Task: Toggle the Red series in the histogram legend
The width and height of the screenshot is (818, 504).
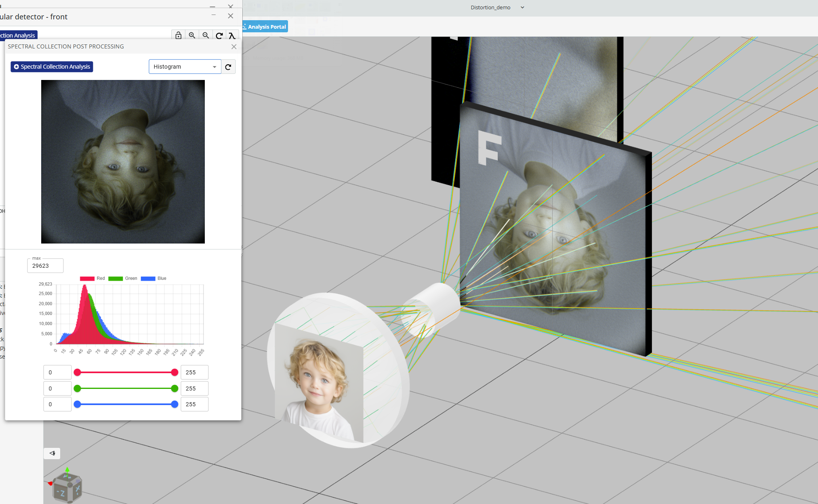Action: click(x=93, y=278)
